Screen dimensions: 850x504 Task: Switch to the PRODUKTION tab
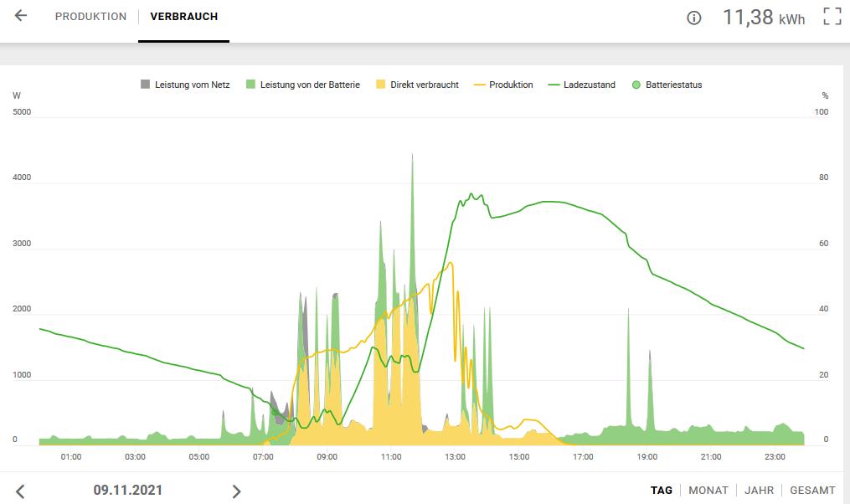coord(90,17)
